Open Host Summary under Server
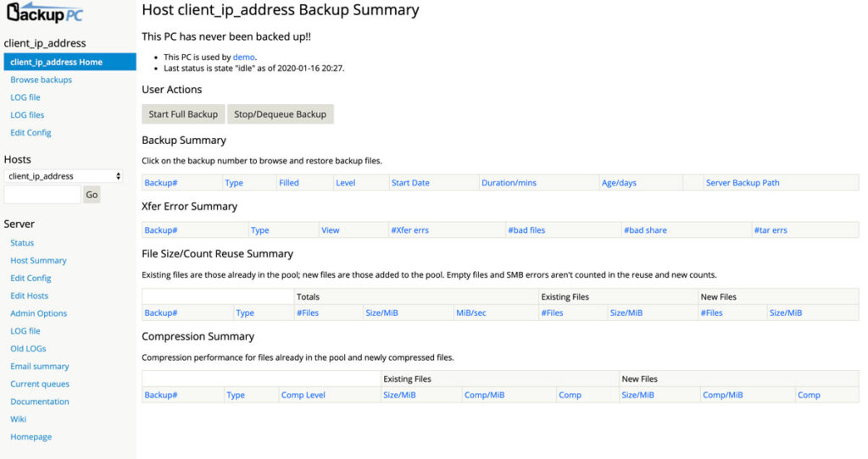Screen dimensions: 868x459 pos(38,261)
